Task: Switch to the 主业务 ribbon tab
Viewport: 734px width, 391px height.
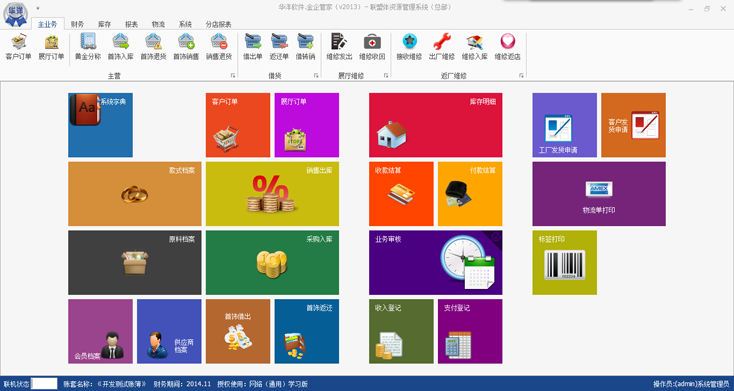Action: click(x=47, y=24)
